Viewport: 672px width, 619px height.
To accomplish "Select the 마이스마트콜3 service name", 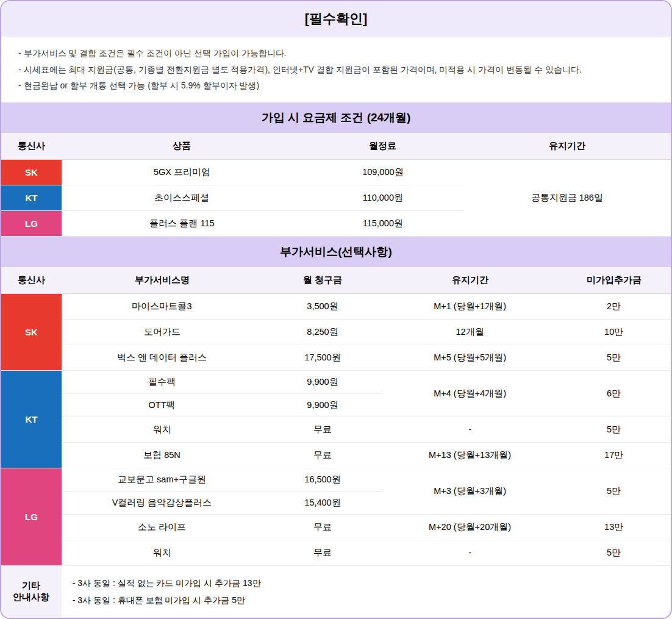I will (x=162, y=307).
